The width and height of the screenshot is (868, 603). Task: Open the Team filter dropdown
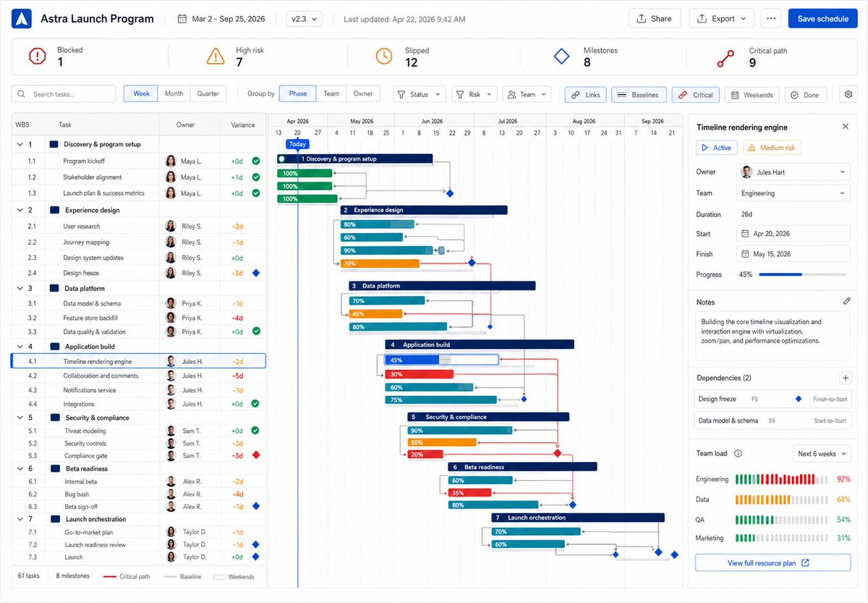tap(527, 94)
